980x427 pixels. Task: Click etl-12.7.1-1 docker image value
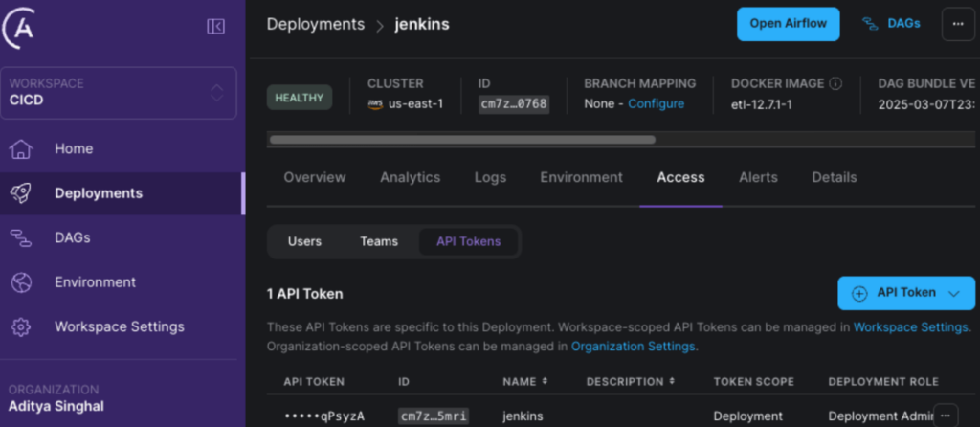pyautogui.click(x=761, y=103)
